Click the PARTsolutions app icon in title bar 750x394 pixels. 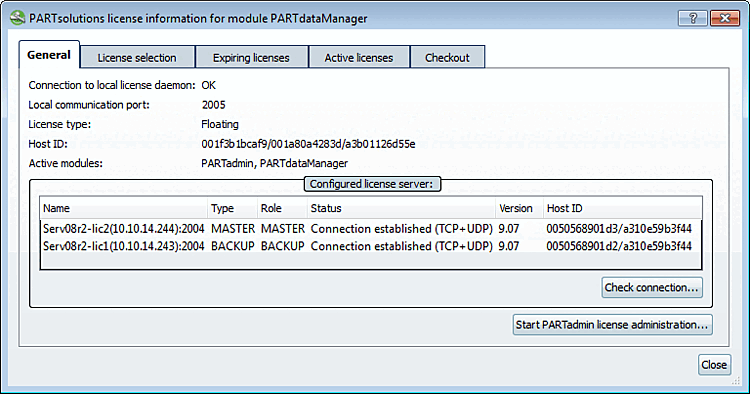click(17, 18)
